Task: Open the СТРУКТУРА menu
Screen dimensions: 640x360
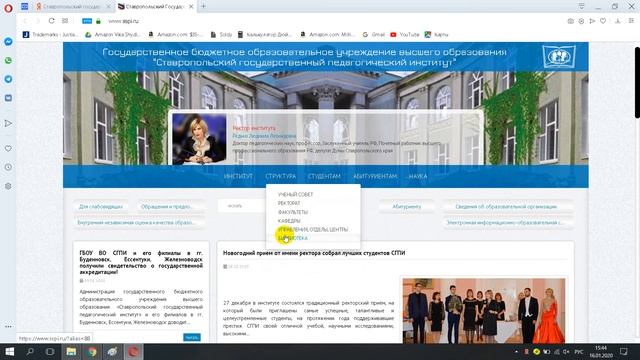Action: click(280, 176)
